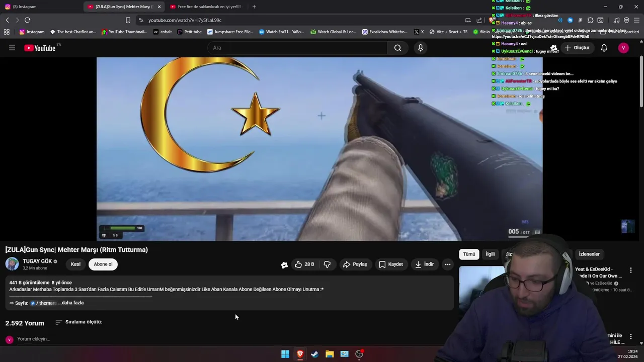
Task: Open the browser extensions puzzle icon
Action: 590,20
